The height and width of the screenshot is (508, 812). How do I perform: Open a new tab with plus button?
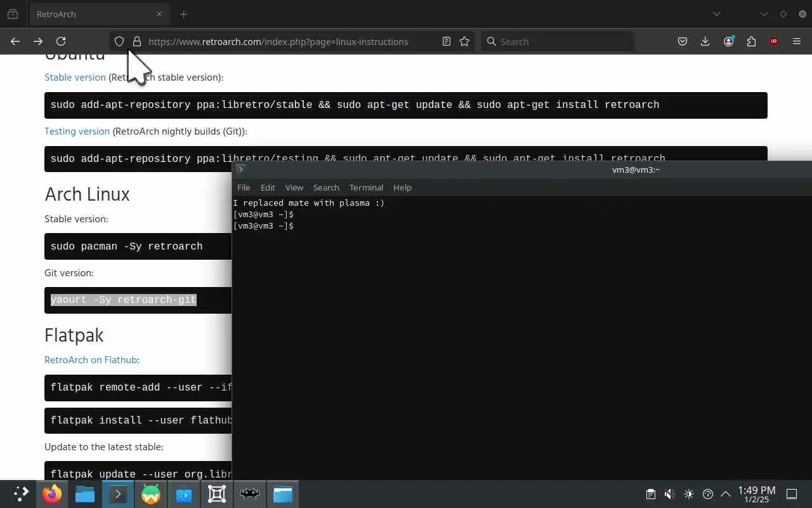(183, 14)
